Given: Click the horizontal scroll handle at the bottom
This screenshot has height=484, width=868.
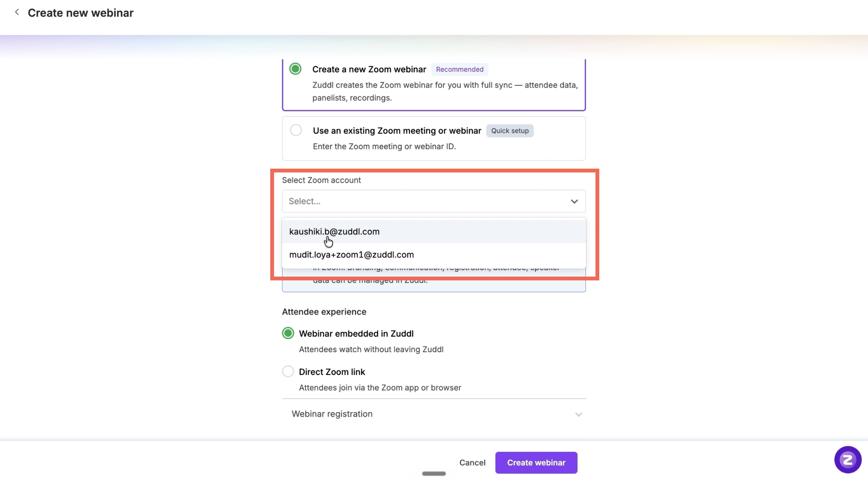Looking at the screenshot, I should coord(434,474).
